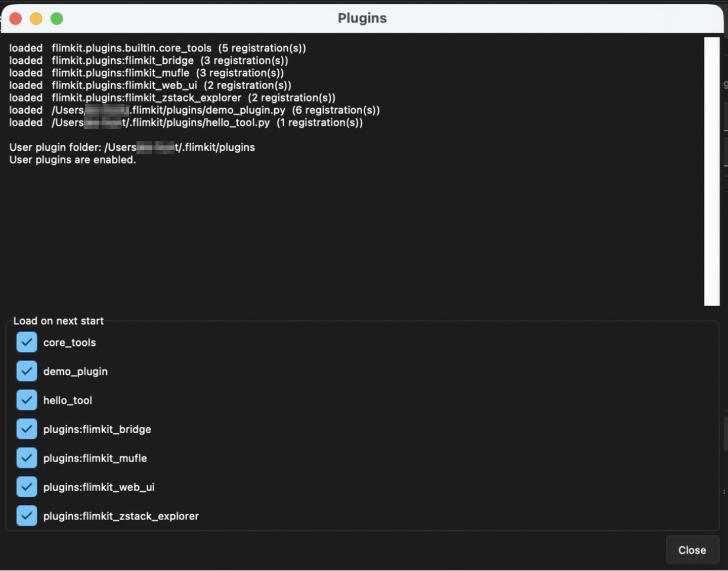
Task: Click the core_tools loaded log line
Action: [x=158, y=48]
